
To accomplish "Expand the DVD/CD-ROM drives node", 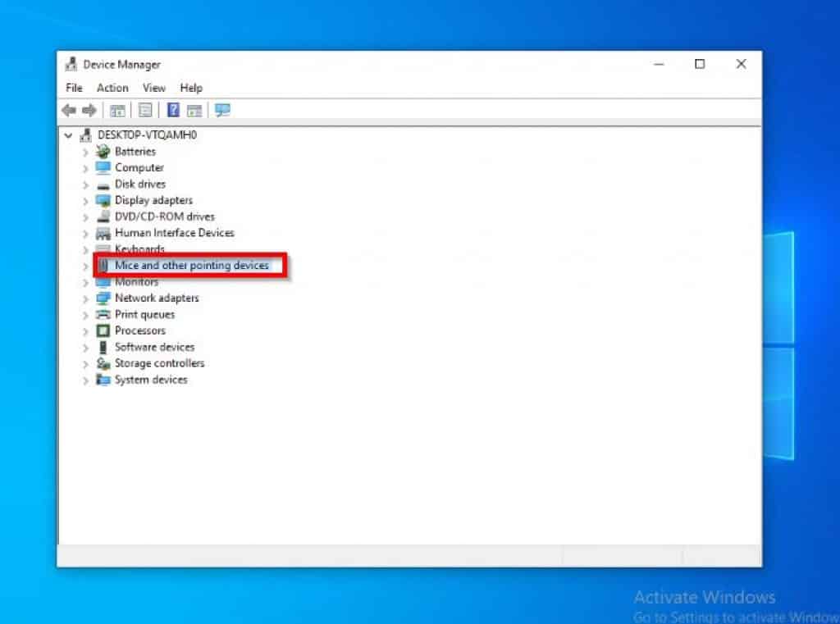I will (85, 217).
